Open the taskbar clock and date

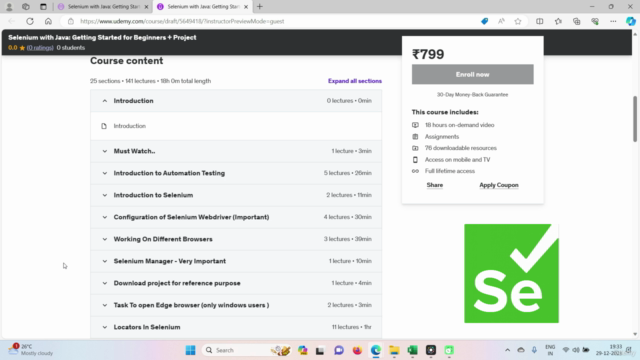click(x=609, y=350)
